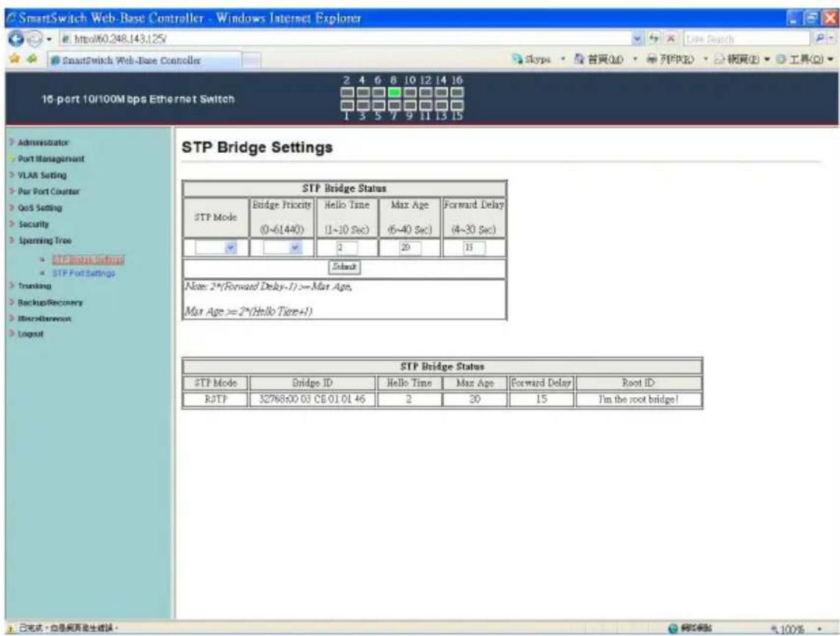Click port 2 indicator icon

click(x=347, y=92)
